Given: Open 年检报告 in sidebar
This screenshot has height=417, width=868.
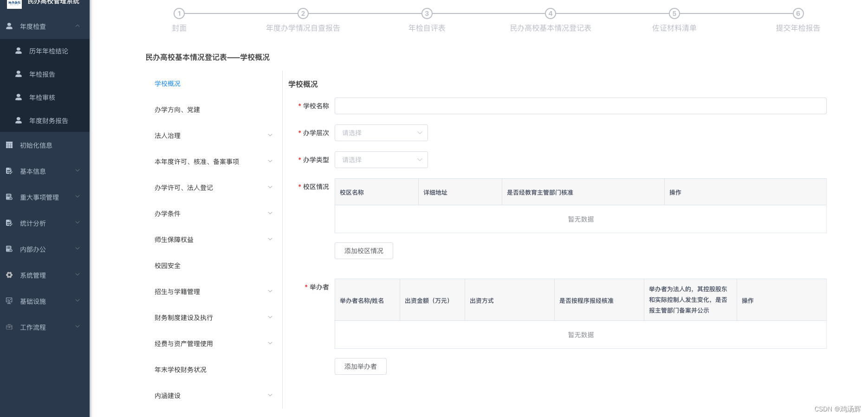Looking at the screenshot, I should click(x=42, y=74).
